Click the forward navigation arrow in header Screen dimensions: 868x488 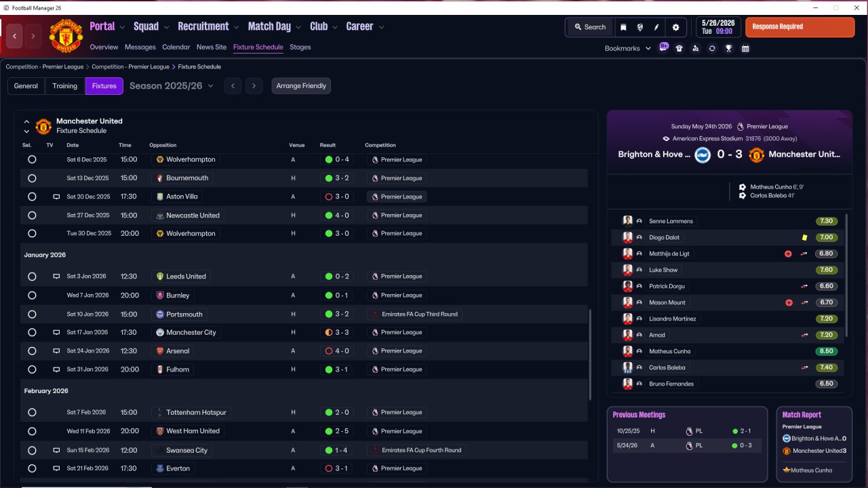point(33,36)
